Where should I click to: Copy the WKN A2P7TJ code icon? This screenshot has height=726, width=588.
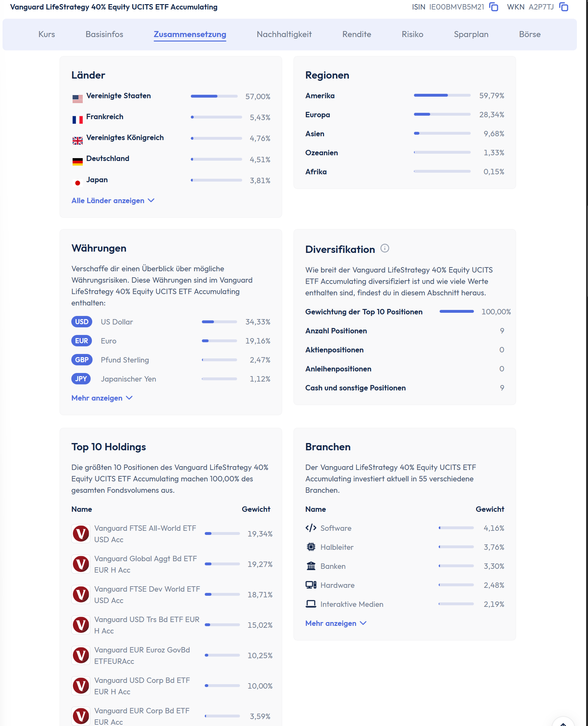pyautogui.click(x=564, y=7)
